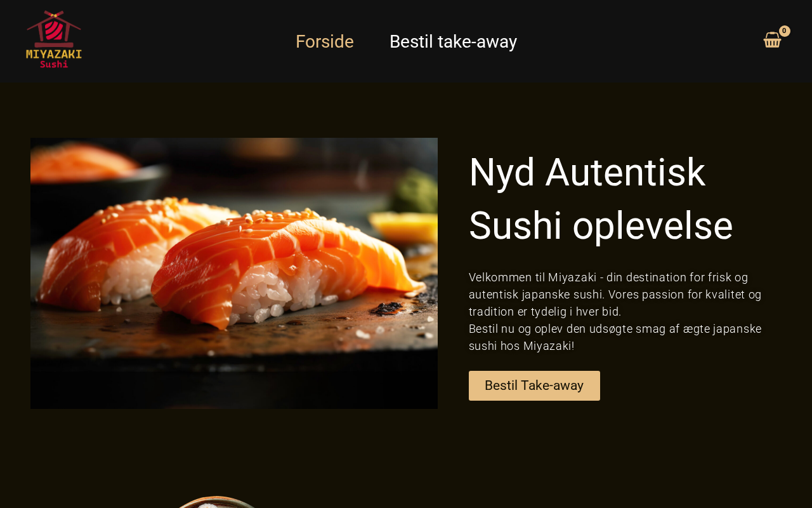The height and width of the screenshot is (508, 812).
Task: Click the basket item count badge
Action: [785, 31]
